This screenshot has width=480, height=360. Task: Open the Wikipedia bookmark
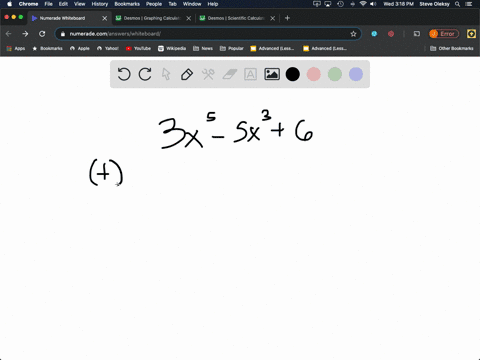[x=172, y=48]
